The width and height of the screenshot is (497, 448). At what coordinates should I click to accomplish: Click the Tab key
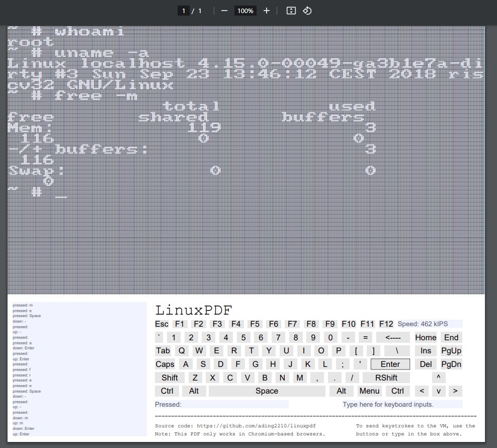[163, 350]
